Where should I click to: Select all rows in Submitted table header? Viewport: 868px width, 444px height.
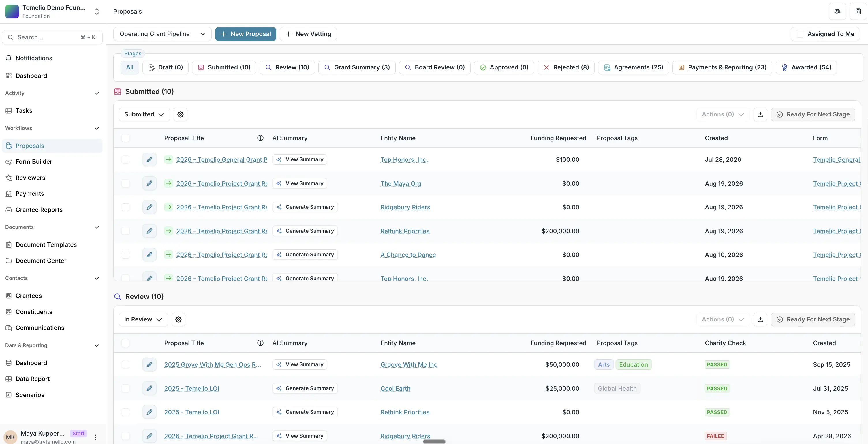tap(125, 138)
